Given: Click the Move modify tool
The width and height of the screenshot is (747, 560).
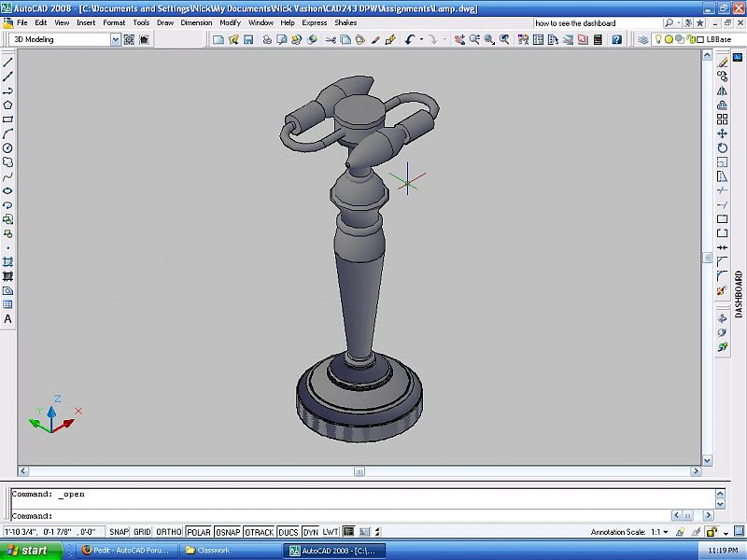Looking at the screenshot, I should pos(723,133).
